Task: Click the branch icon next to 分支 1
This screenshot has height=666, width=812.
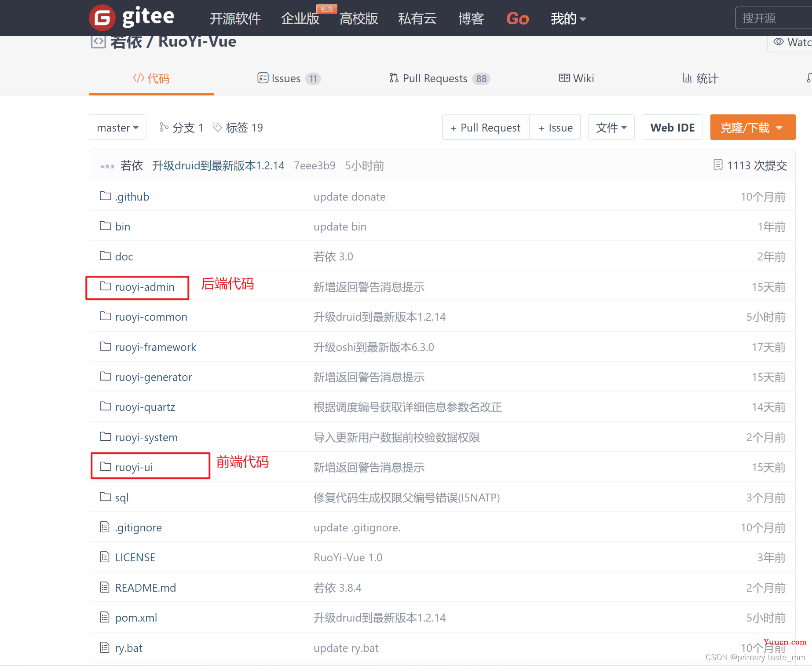Action: [164, 127]
